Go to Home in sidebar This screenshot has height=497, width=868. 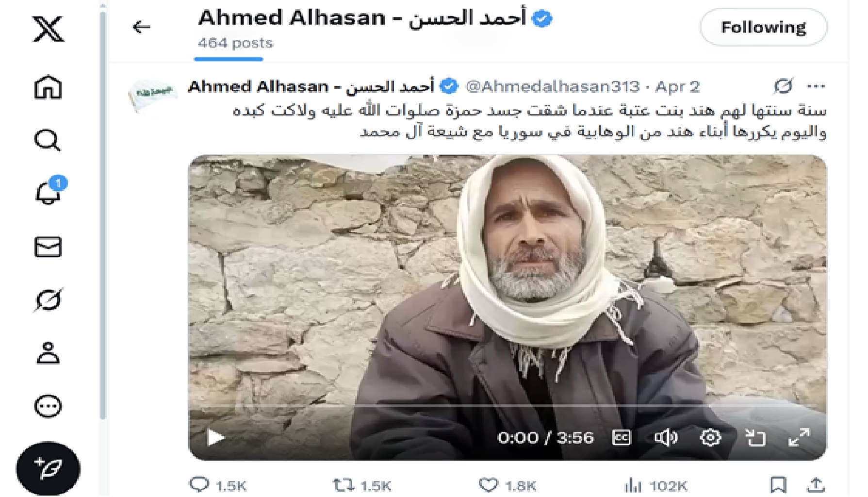pos(48,87)
